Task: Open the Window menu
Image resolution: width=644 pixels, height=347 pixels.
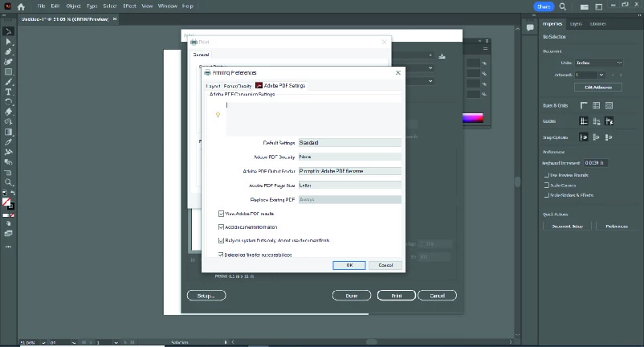Action: [168, 6]
